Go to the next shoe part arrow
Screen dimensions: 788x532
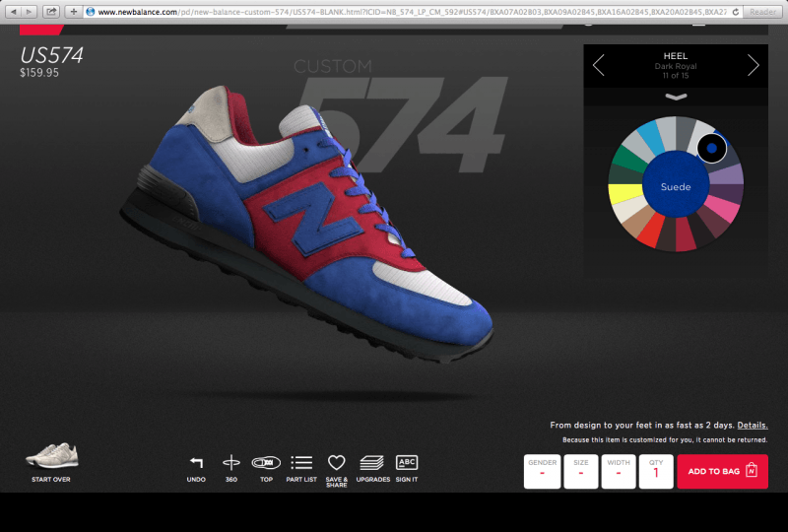click(753, 65)
